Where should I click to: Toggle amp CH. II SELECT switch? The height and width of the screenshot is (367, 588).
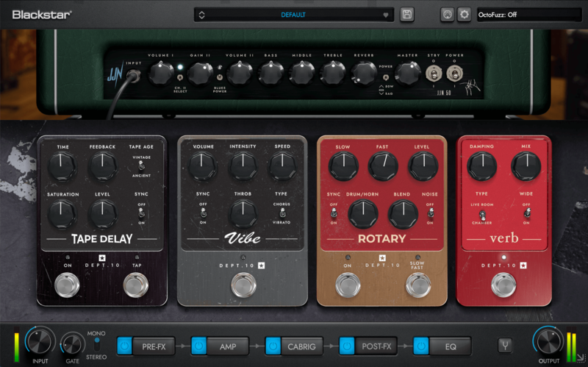180,78
